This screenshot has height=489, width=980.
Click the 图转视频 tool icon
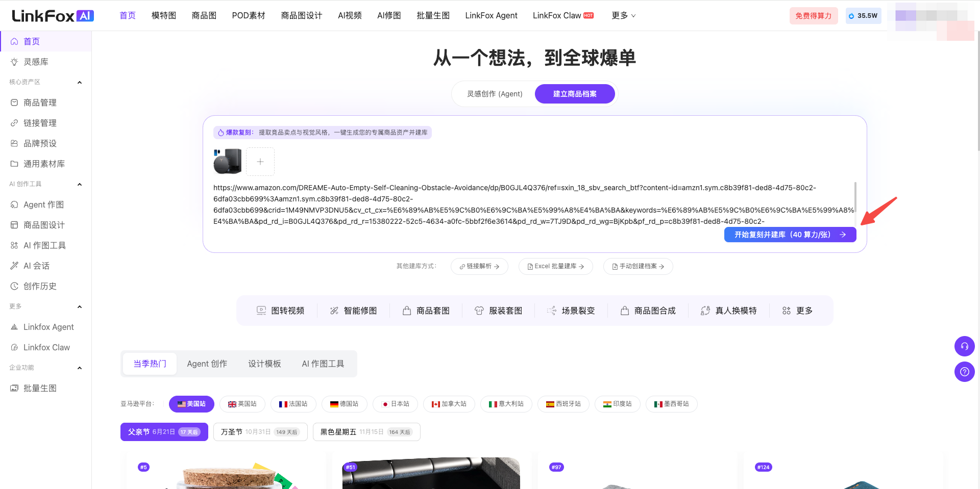click(x=261, y=311)
